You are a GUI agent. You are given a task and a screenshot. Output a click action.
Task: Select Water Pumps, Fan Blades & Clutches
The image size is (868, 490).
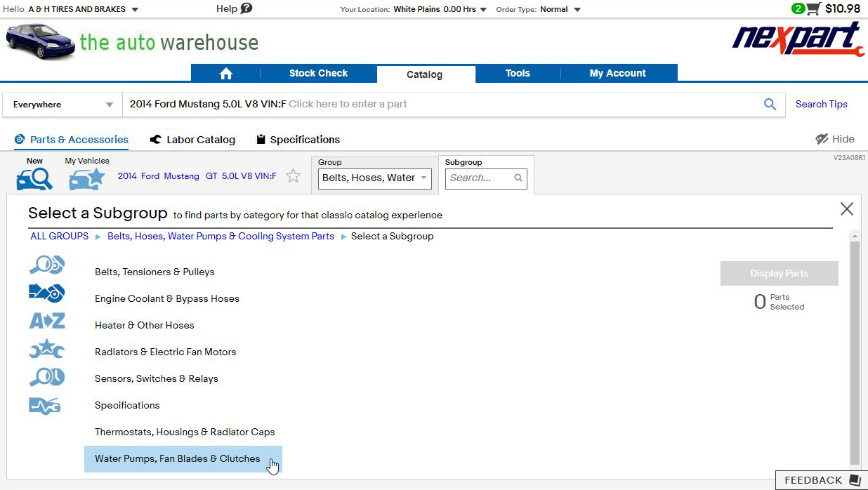click(183, 459)
